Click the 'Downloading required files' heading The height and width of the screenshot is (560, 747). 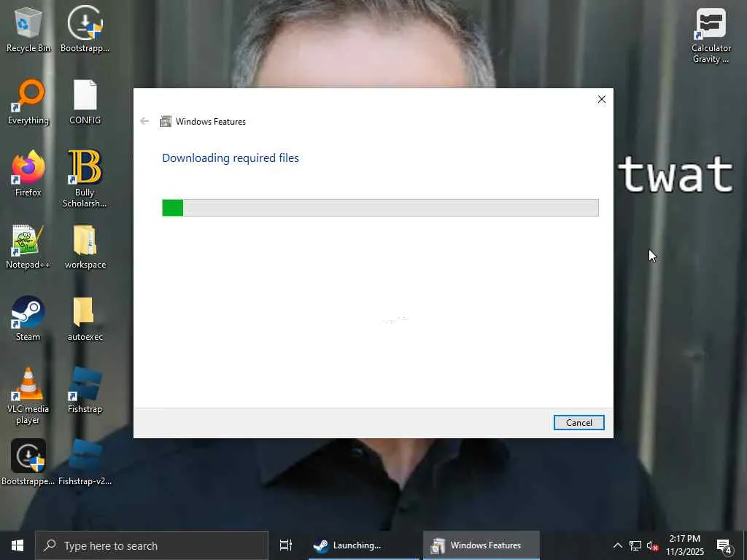point(231,157)
